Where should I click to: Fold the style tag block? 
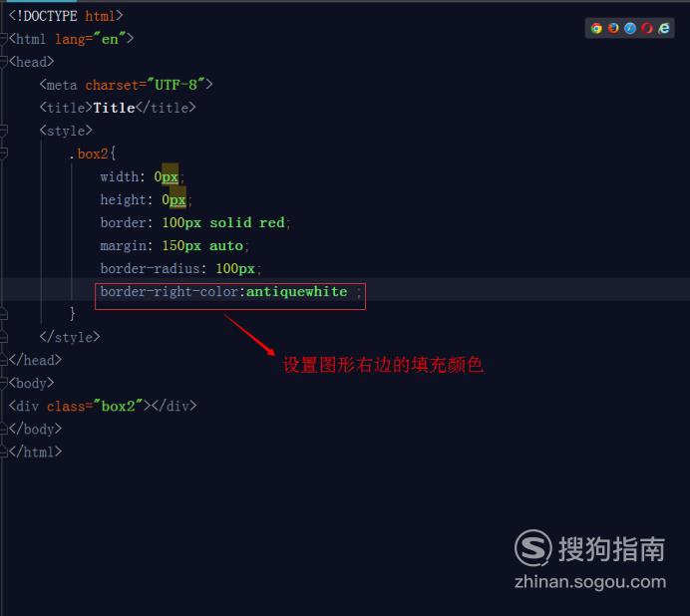tap(4, 131)
